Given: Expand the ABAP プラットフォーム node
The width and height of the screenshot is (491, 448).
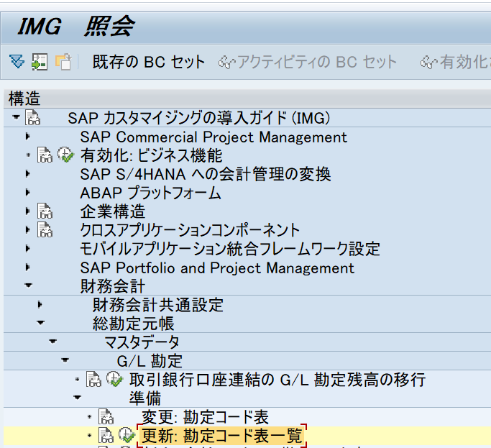Looking at the screenshot, I should point(28,193).
